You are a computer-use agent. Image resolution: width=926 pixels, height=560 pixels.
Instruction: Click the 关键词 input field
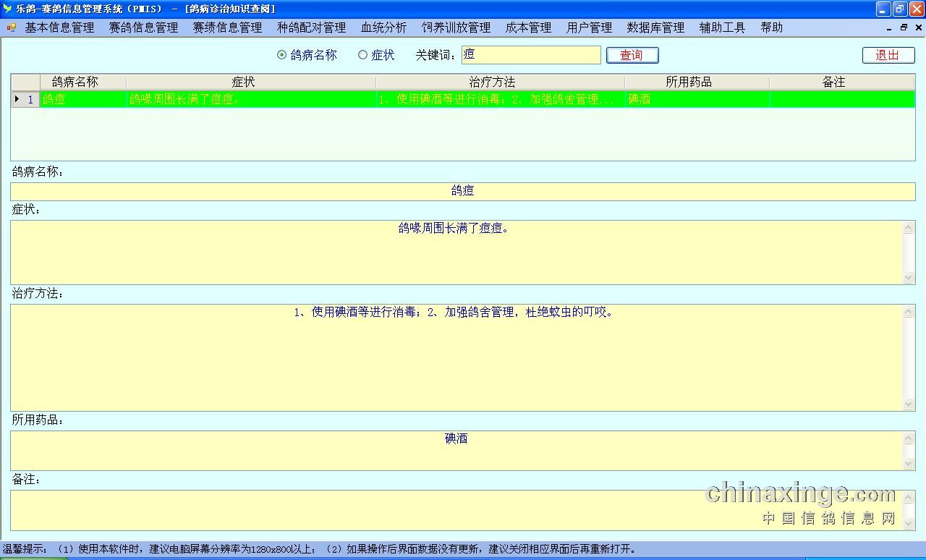531,55
